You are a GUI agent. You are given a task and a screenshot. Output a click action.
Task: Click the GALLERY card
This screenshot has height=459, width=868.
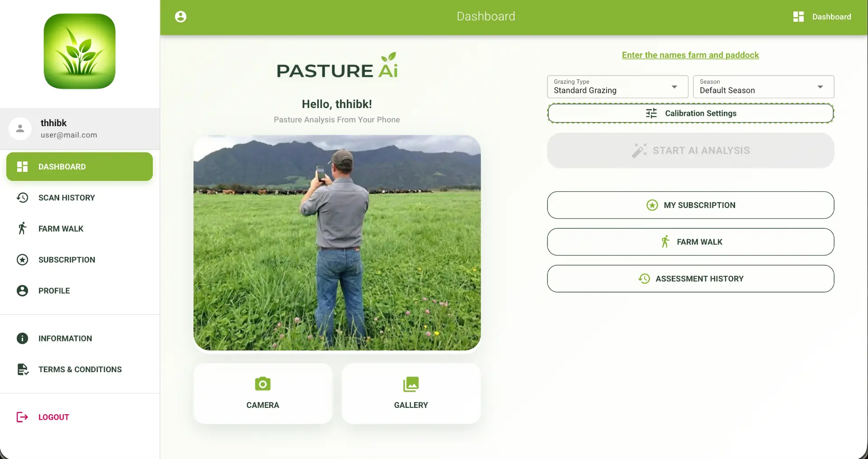[x=411, y=393]
